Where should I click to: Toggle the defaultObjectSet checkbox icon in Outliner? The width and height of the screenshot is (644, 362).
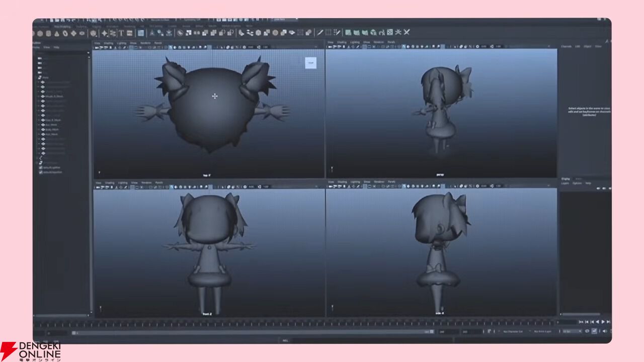click(x=41, y=172)
